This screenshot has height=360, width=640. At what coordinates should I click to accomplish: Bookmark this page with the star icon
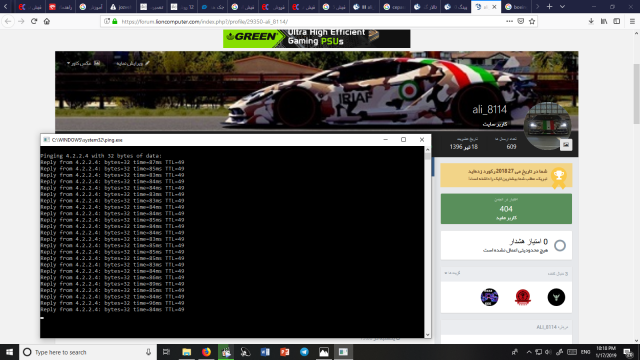(x=532, y=21)
